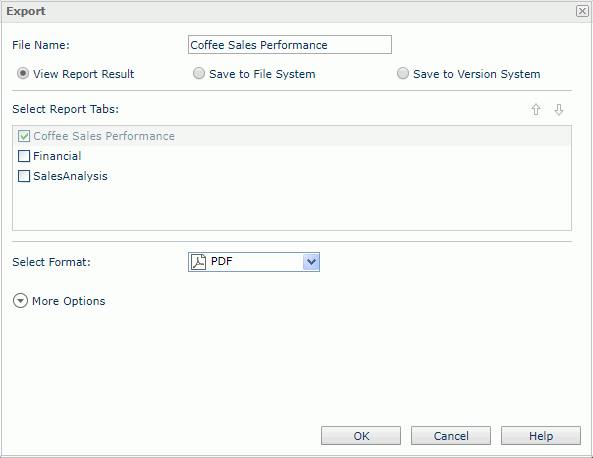Choose Save to File System option

(x=199, y=73)
